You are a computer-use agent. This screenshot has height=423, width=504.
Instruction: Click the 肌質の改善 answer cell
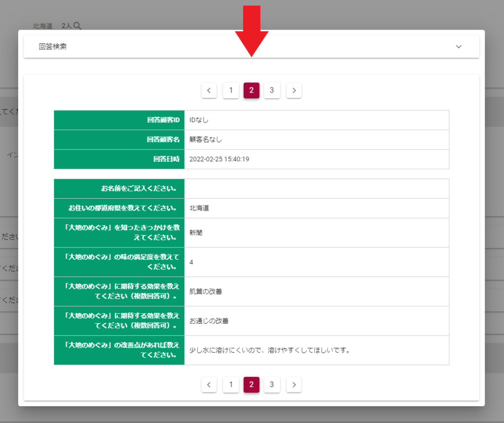(x=206, y=292)
